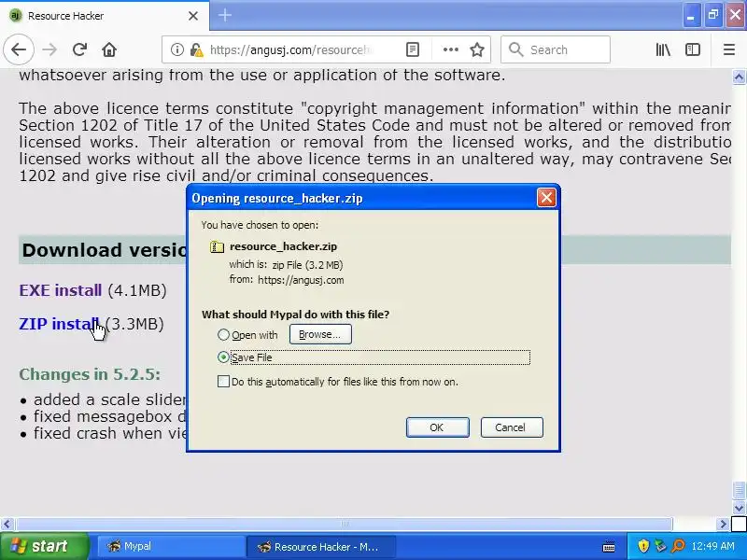
Task: Check Do this automatically for files checkbox
Action: click(223, 382)
